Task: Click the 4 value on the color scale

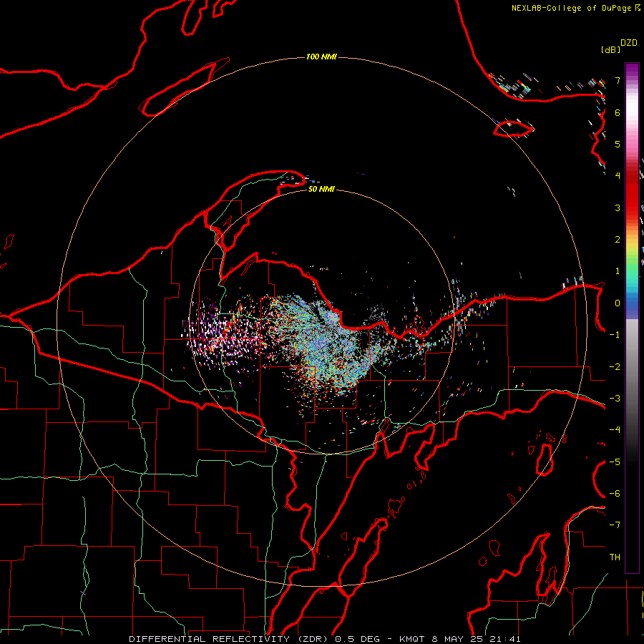Action: 618,176
